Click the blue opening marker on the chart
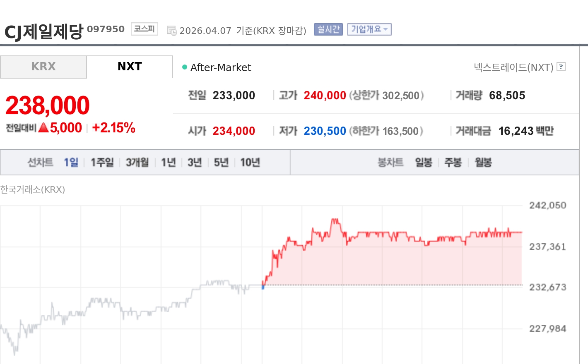The image size is (588, 364). (263, 287)
